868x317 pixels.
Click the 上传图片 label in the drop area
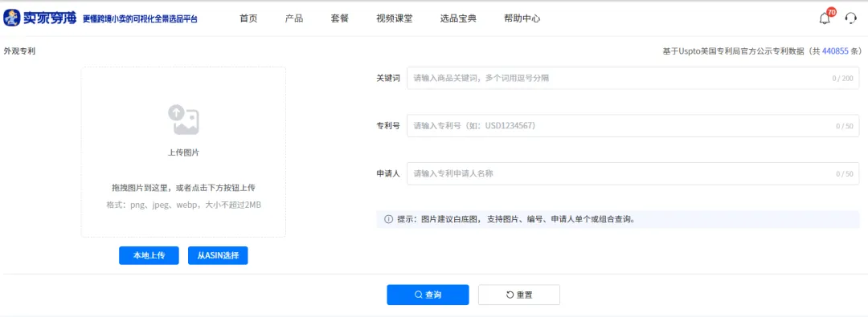click(x=183, y=152)
